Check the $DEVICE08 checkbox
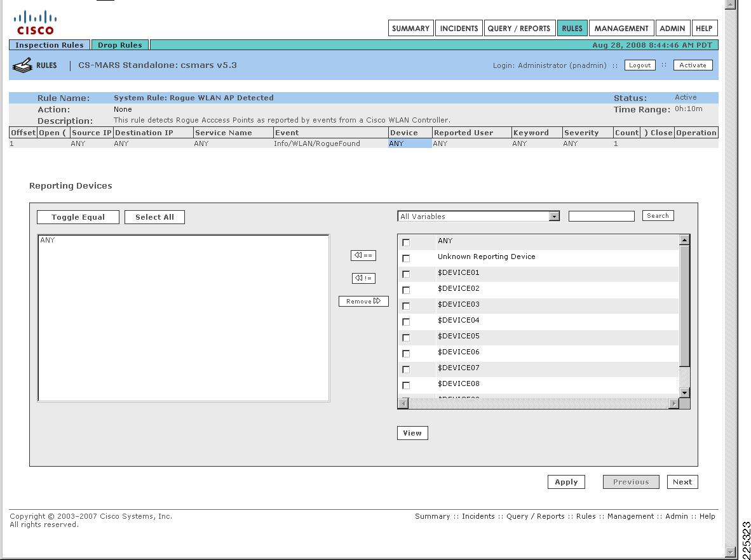 point(406,385)
